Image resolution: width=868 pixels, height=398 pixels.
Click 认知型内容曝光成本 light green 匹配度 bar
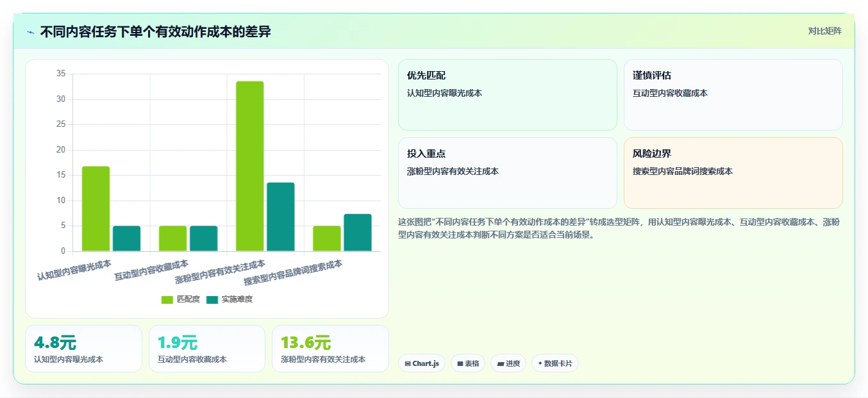click(x=96, y=208)
